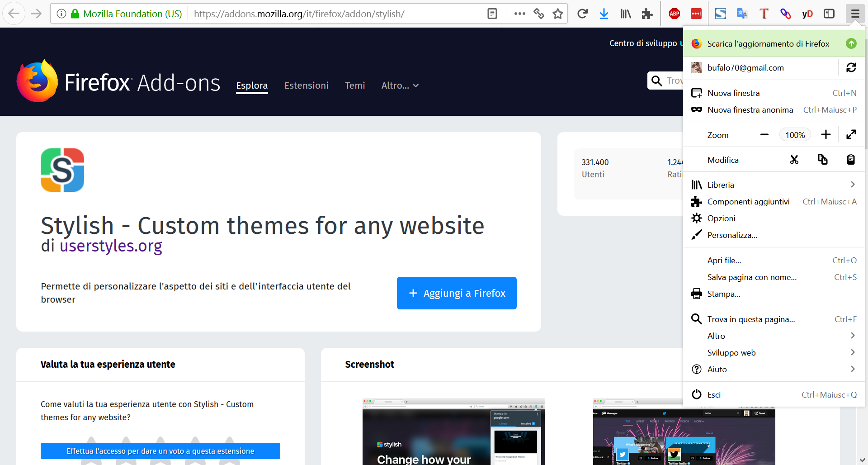This screenshot has height=465, width=868.
Task: Click the add-on search field
Action: click(x=665, y=81)
